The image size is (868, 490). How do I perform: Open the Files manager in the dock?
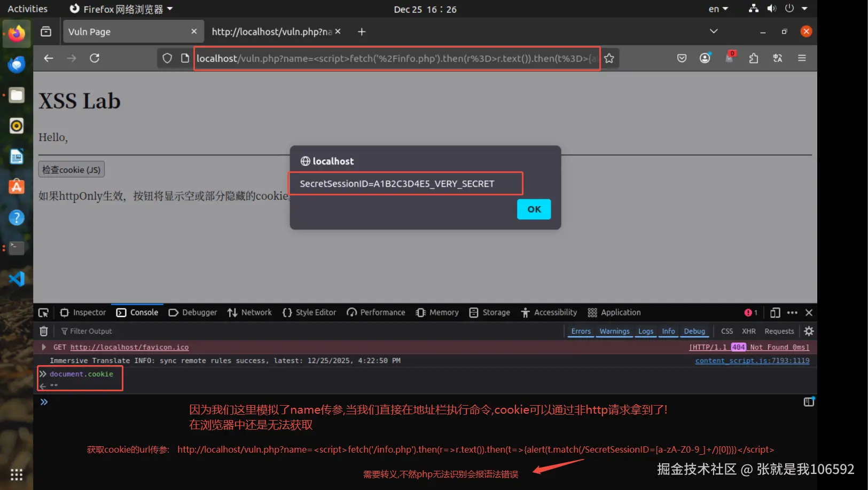click(x=17, y=96)
